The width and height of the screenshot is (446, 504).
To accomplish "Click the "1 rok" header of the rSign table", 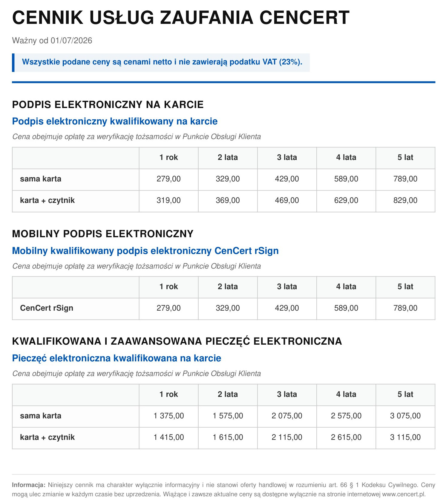I will [x=168, y=287].
